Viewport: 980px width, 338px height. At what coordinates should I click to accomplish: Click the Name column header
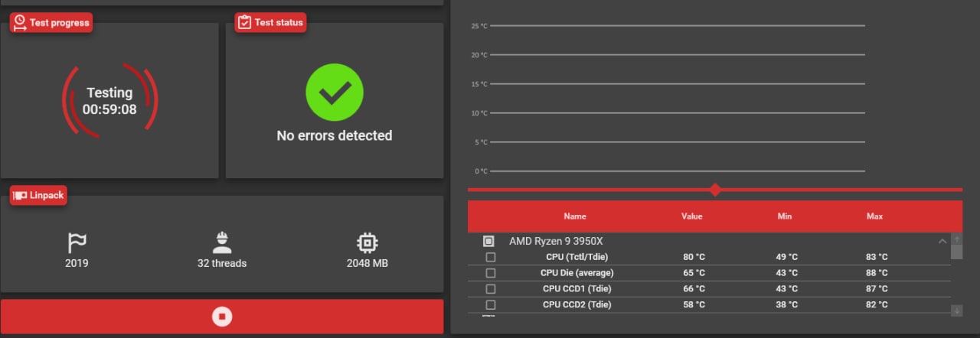tap(575, 216)
